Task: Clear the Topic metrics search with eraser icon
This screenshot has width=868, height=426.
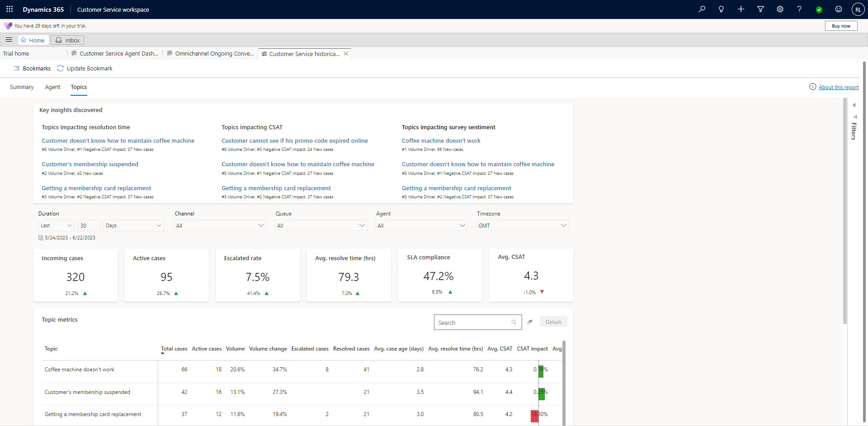Action: tap(530, 322)
